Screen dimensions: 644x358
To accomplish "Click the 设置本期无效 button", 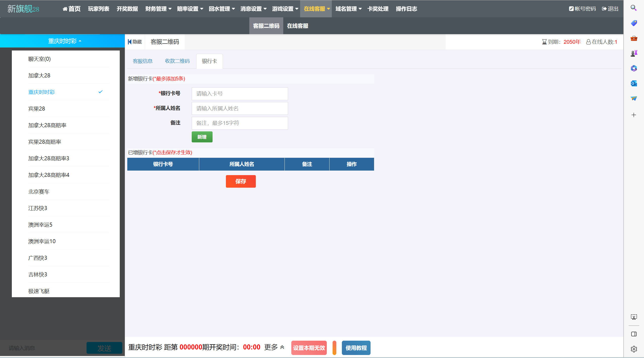I will tap(309, 348).
